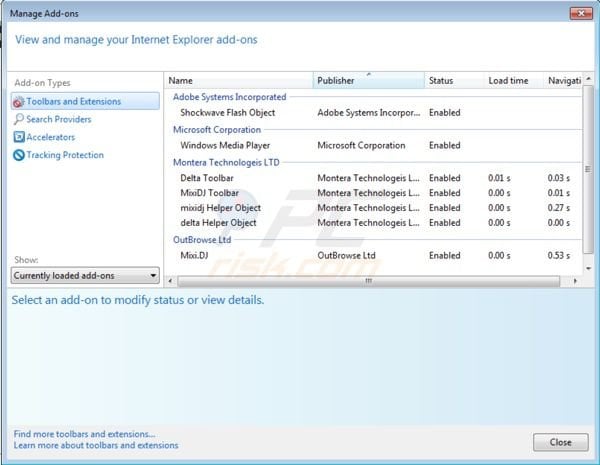Click the OutBrowse Ltd publisher cell

coord(346,256)
